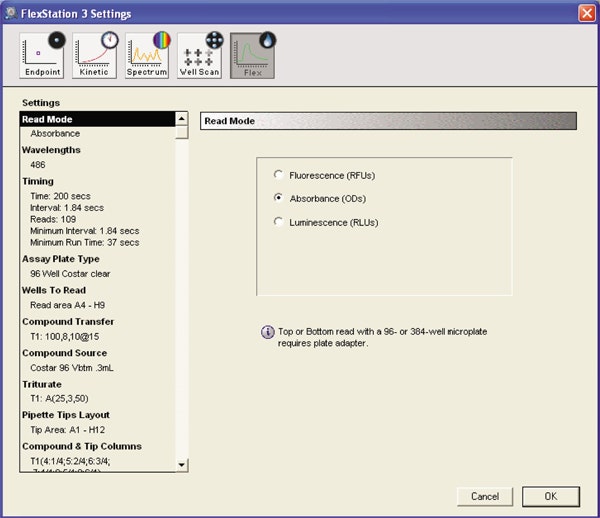The image size is (600, 518).
Task: Confirm settings with the OK button
Action: tap(551, 497)
